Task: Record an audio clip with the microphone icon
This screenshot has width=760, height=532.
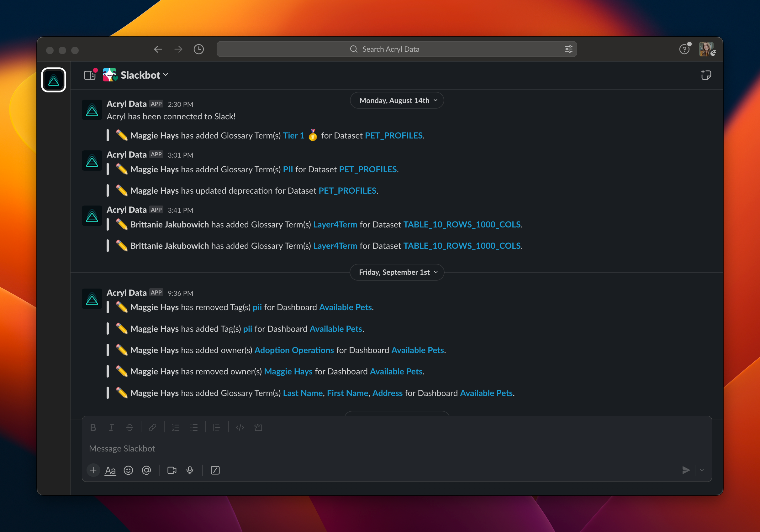Action: click(190, 470)
